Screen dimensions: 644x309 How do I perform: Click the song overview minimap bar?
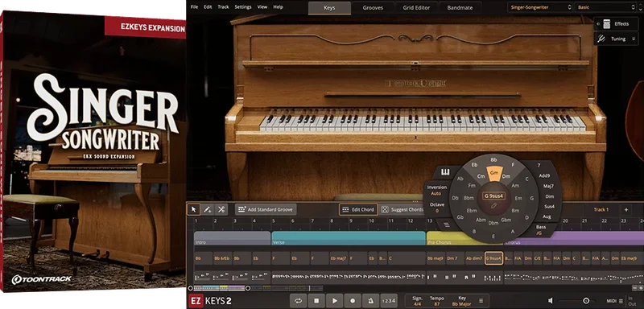pyautogui.click(x=257, y=288)
